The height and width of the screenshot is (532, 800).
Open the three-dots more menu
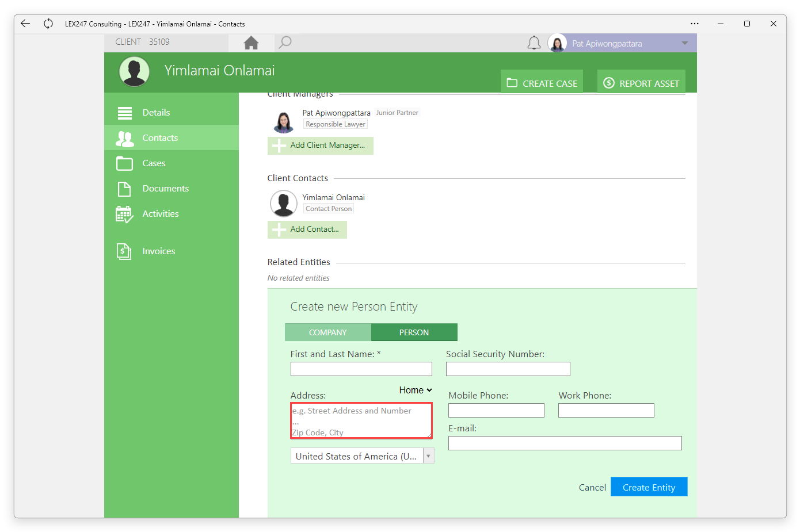pyautogui.click(x=695, y=24)
